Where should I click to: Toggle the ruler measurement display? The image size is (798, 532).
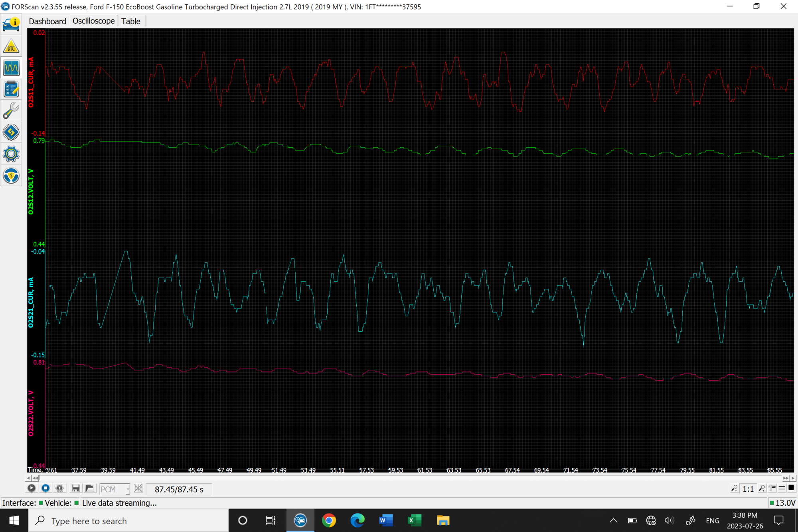point(771,488)
